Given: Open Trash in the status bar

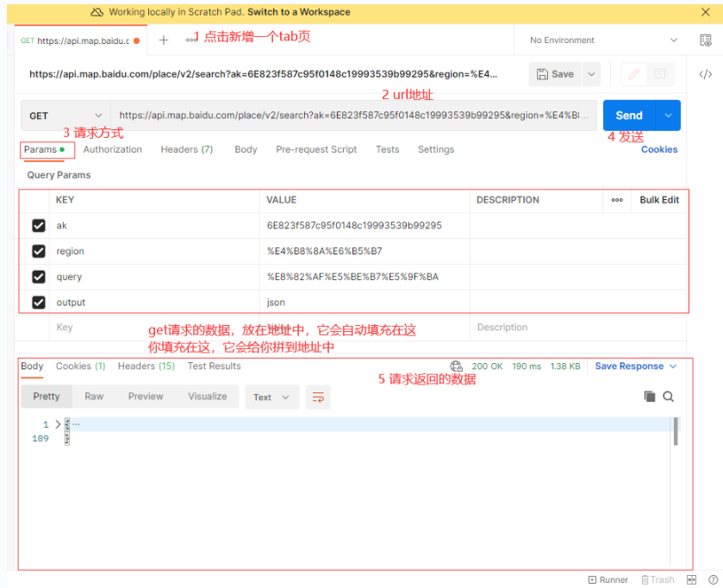Looking at the screenshot, I should 658,579.
